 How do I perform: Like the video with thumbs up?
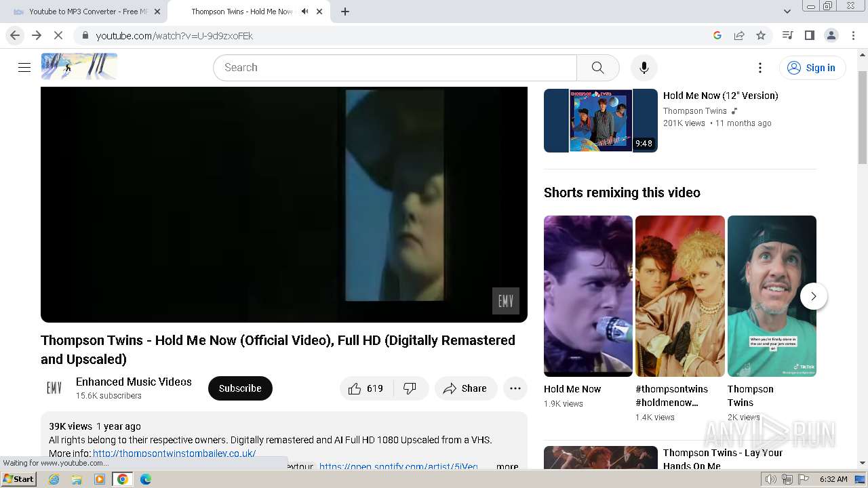click(x=366, y=388)
